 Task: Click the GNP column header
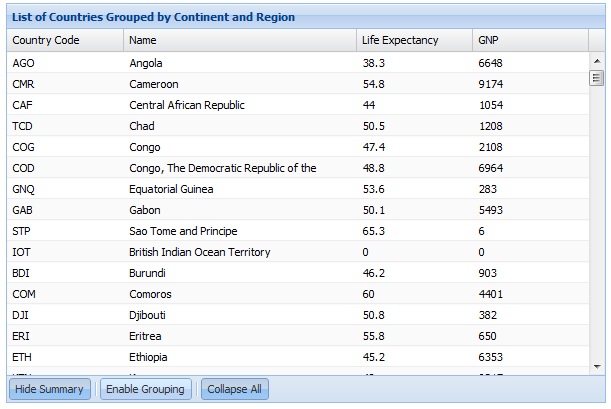(x=530, y=40)
